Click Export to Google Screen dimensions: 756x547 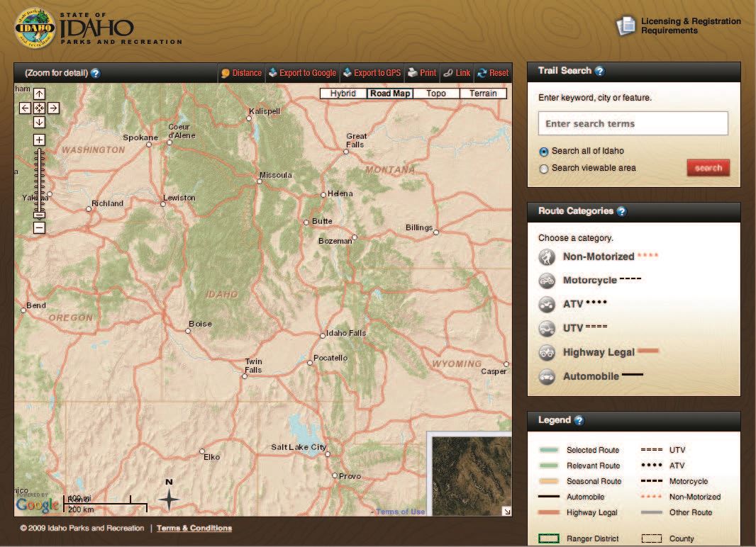click(x=302, y=73)
